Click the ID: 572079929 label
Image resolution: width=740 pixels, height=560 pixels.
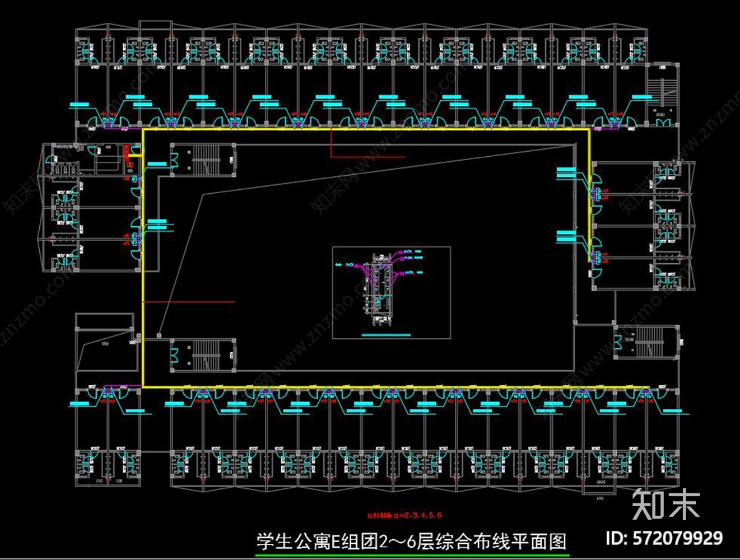664,539
